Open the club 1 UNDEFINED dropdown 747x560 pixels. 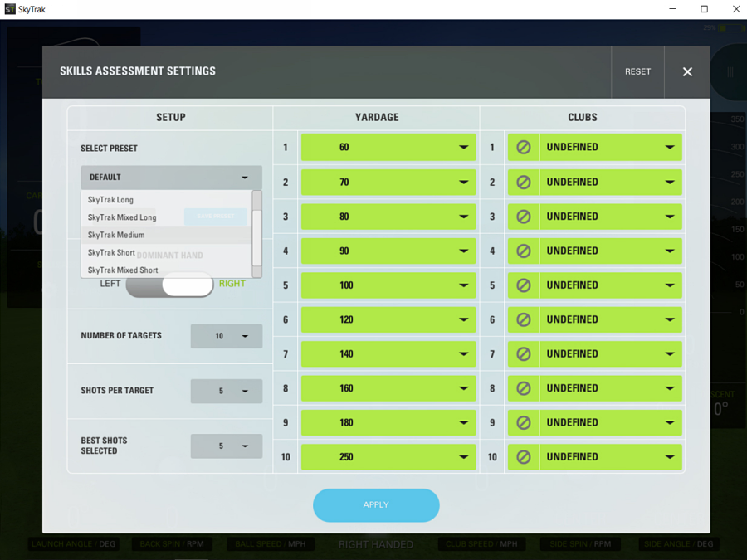tap(611, 147)
